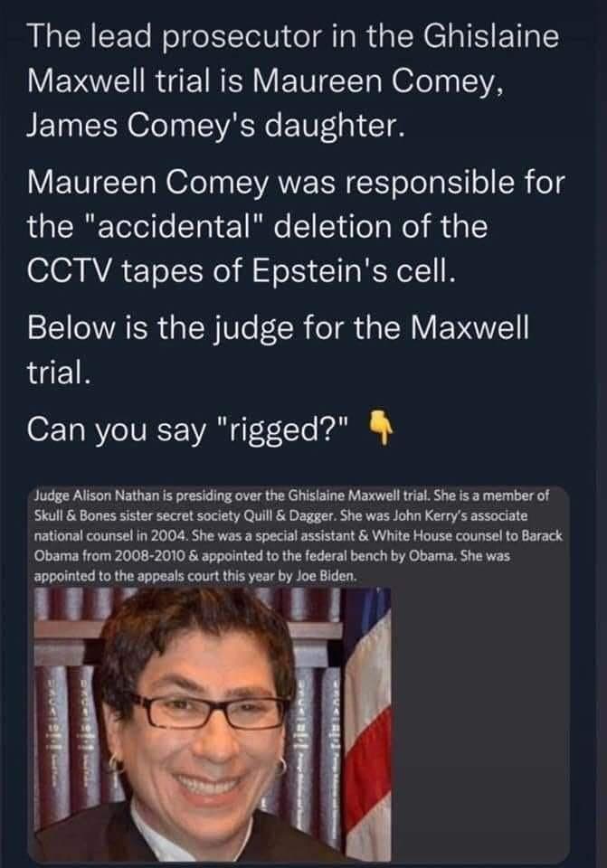Viewport: 607px width, 868px height.
Task: Click the paragraph mentioning CCTV tapes
Action: click(x=296, y=226)
